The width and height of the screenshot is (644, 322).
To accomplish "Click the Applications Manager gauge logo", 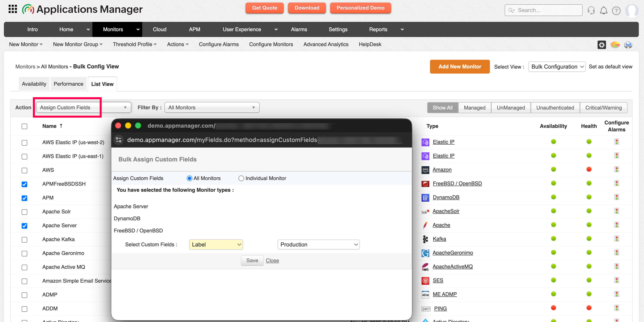I will (28, 9).
